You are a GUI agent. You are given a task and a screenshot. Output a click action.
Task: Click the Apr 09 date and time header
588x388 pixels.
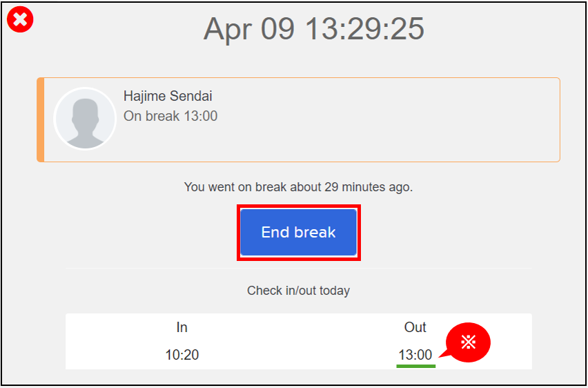tap(314, 29)
